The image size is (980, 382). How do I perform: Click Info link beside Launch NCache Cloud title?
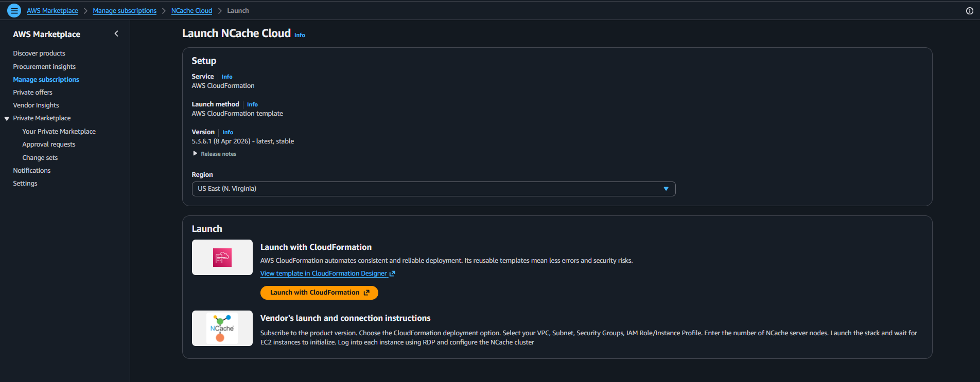300,35
